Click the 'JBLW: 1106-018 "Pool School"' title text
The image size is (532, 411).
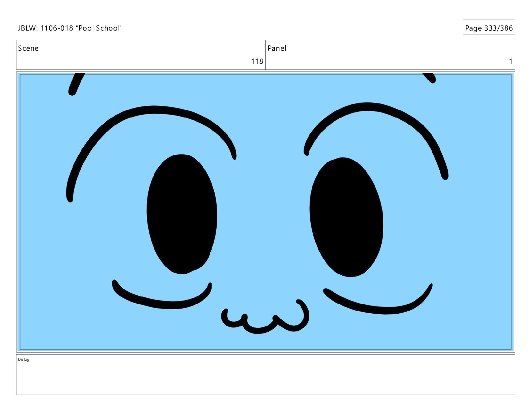pos(70,28)
